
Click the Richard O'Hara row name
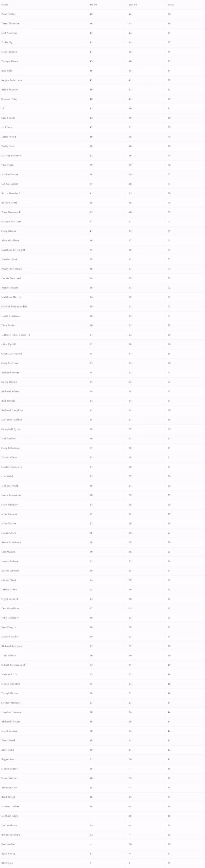coord(11,722)
